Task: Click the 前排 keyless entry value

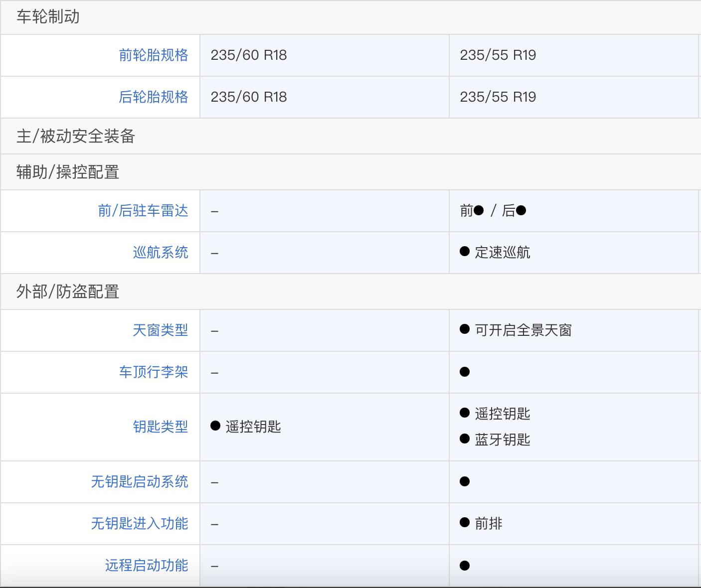Action: [x=488, y=524]
